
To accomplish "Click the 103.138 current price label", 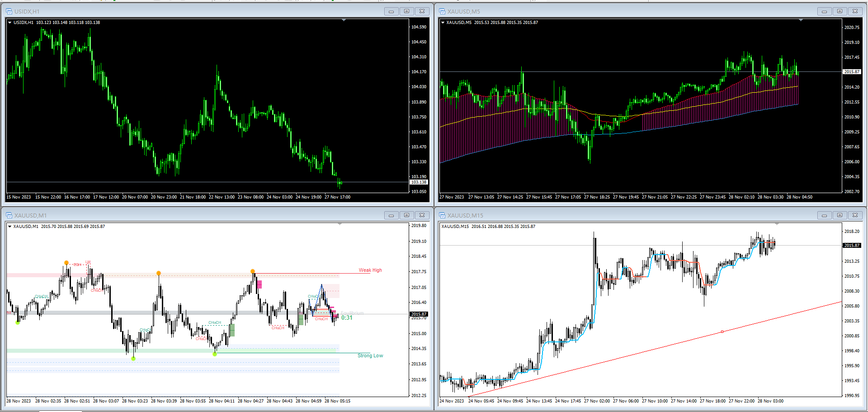I will click(x=419, y=182).
